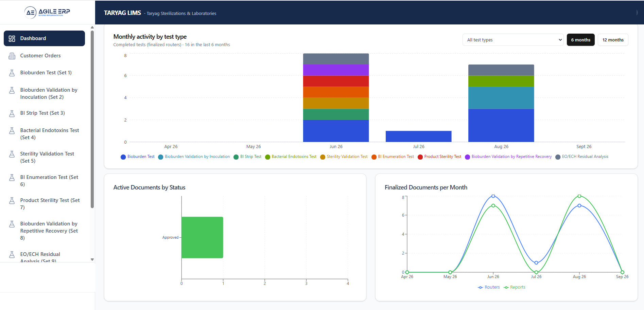
Task: Click the purple Repetitive Recovery legend swatch
Action: 467,157
